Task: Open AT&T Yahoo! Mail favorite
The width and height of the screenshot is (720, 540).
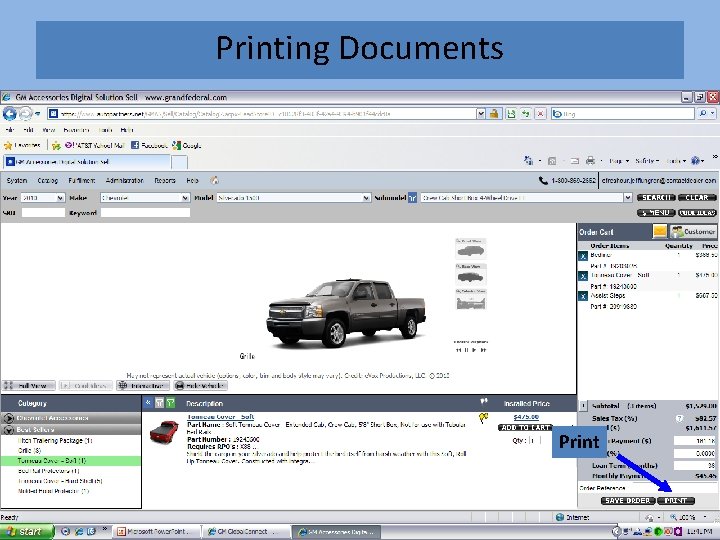Action: click(x=95, y=146)
